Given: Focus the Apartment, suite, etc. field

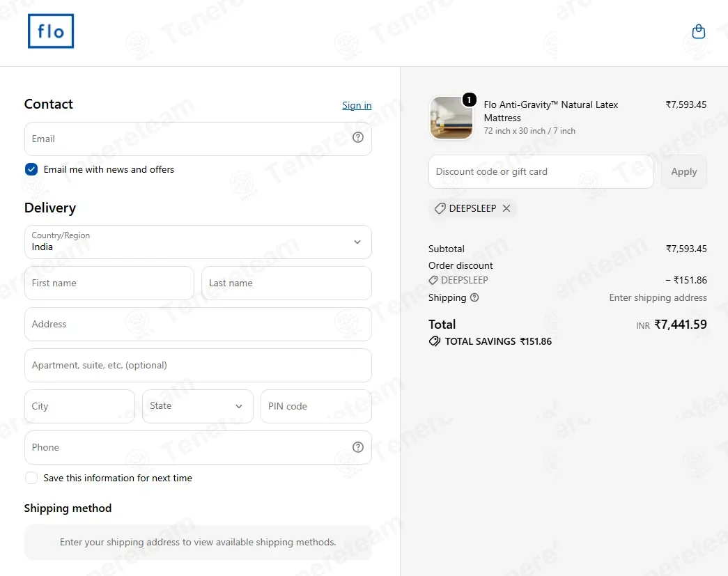Looking at the screenshot, I should click(198, 365).
